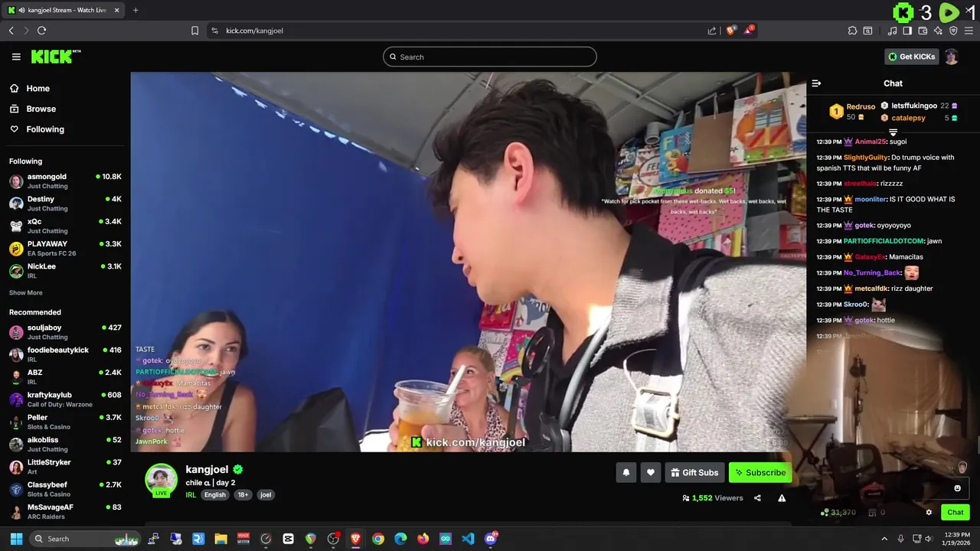Click the Search input field on Kick

coord(490,57)
